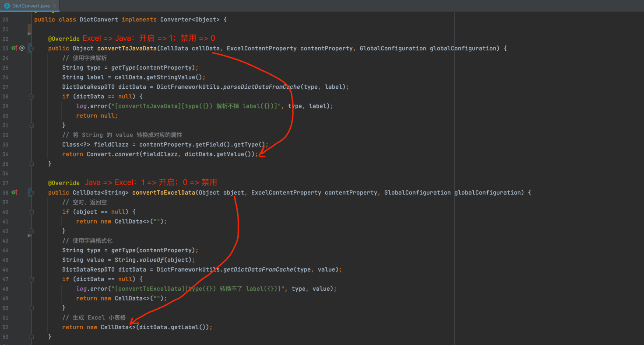Screen dimensions: 644x345
Task: Click fold end marker on line 35
Action: point(32,164)
